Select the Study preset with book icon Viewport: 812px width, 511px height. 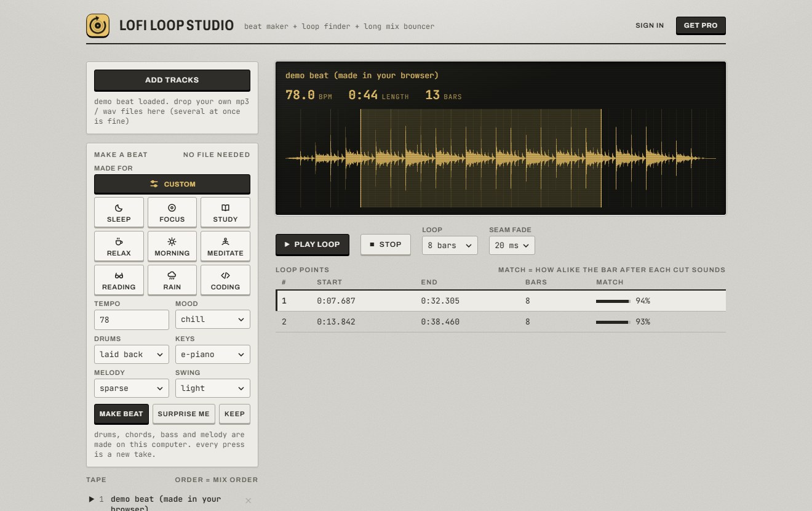click(225, 212)
